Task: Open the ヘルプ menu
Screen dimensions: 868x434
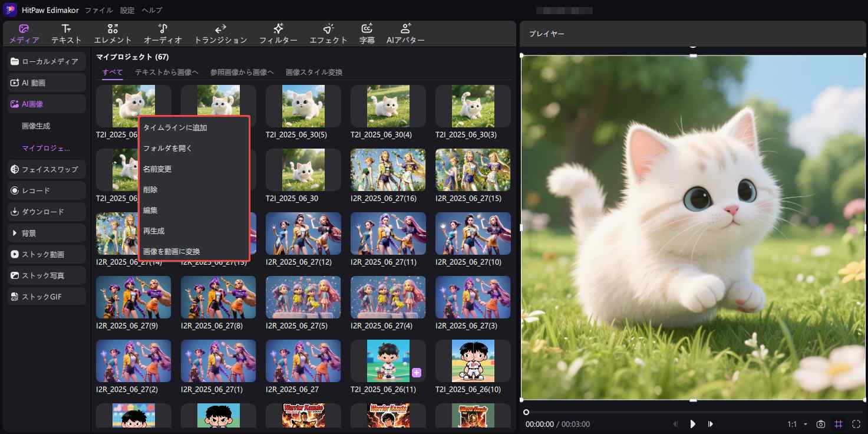Action: pyautogui.click(x=151, y=10)
